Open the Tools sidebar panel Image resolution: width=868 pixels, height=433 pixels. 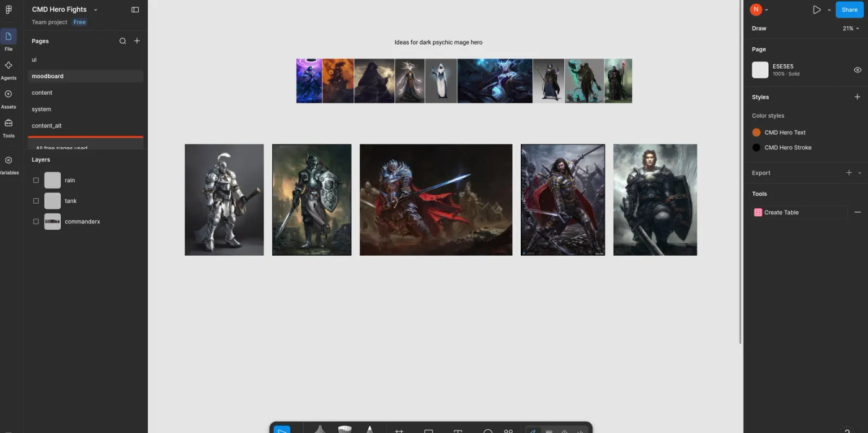[x=9, y=128]
